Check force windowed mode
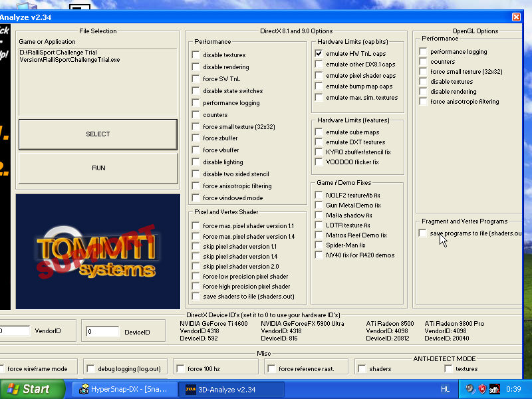The width and height of the screenshot is (532, 399). pyautogui.click(x=196, y=198)
